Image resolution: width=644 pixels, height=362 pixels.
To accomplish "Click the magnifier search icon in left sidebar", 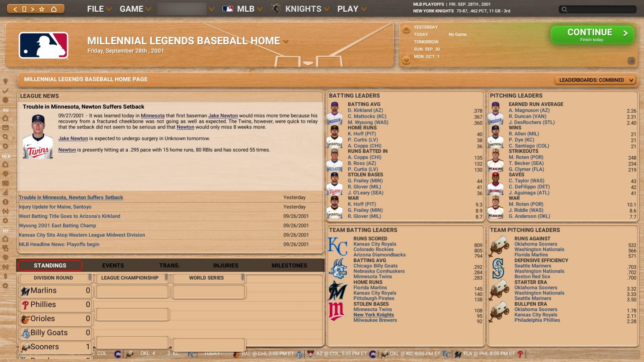I will point(5,137).
